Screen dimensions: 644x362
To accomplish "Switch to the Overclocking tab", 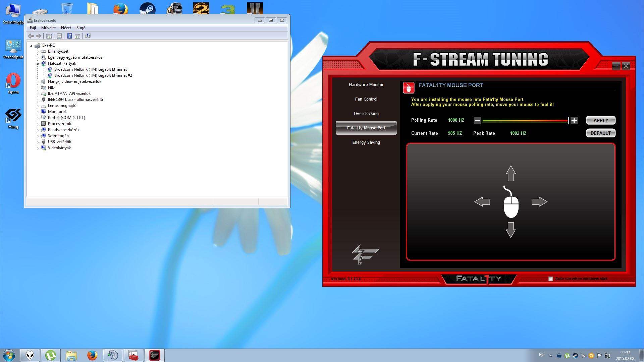I will click(366, 114).
